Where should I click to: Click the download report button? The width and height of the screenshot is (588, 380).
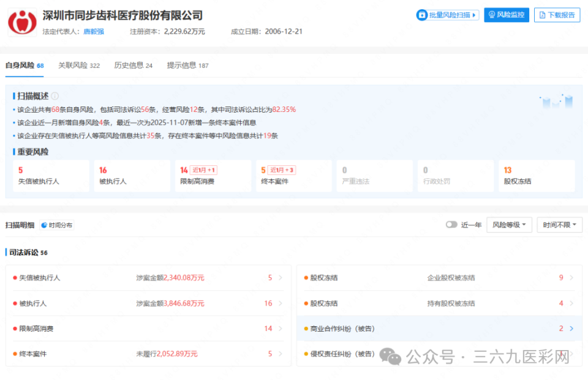[x=557, y=15]
